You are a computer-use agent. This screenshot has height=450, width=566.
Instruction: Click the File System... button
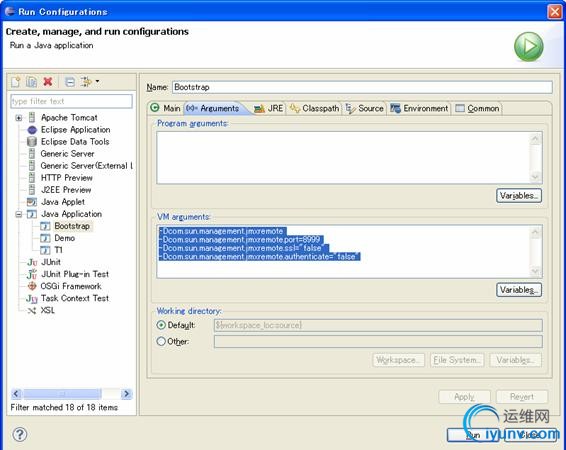pyautogui.click(x=457, y=360)
